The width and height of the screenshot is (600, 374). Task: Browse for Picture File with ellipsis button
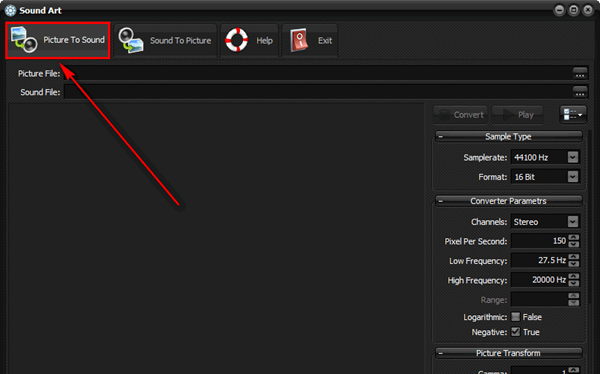580,73
